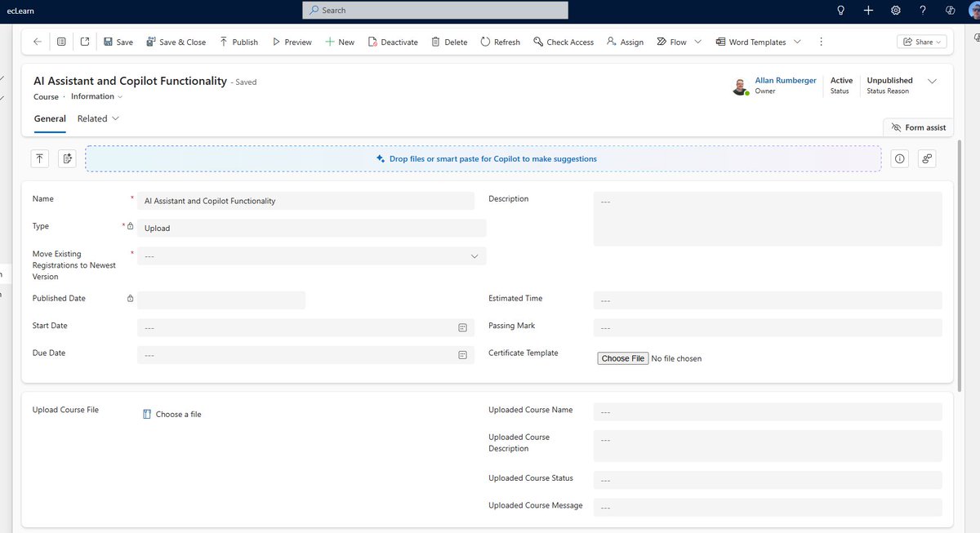Screen dimensions: 980x533
Task: Open record in new window icon
Action: click(85, 42)
